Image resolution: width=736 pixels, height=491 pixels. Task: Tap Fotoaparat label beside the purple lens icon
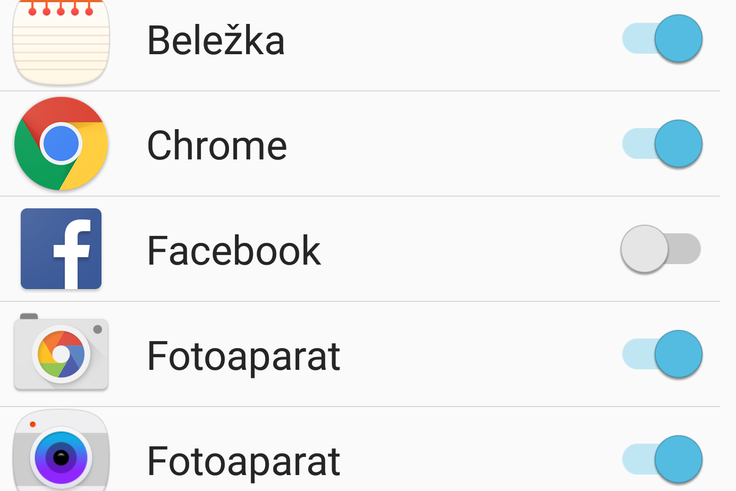point(244,462)
